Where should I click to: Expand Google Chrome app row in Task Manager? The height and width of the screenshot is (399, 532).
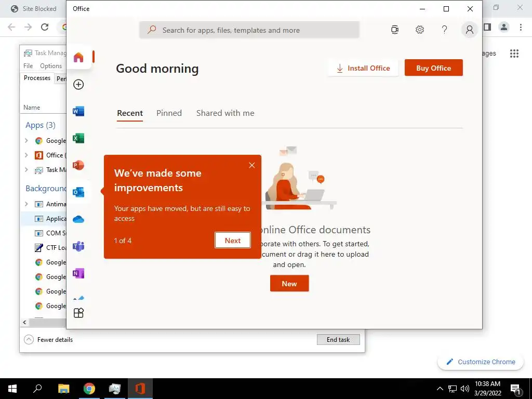pyautogui.click(x=26, y=140)
